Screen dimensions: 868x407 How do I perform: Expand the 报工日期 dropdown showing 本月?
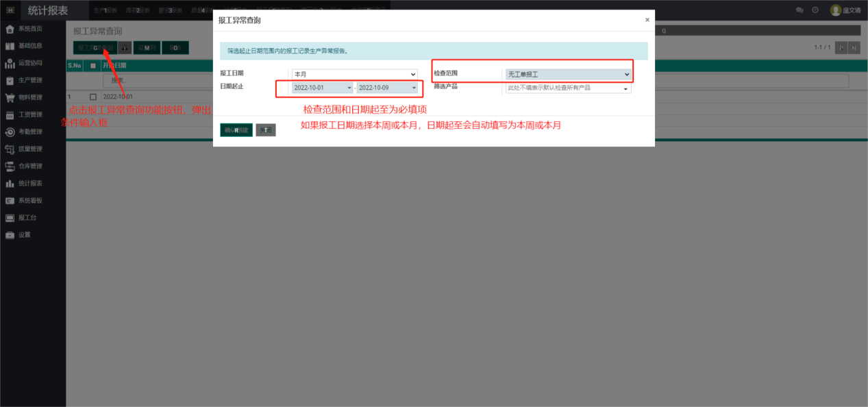coord(354,74)
